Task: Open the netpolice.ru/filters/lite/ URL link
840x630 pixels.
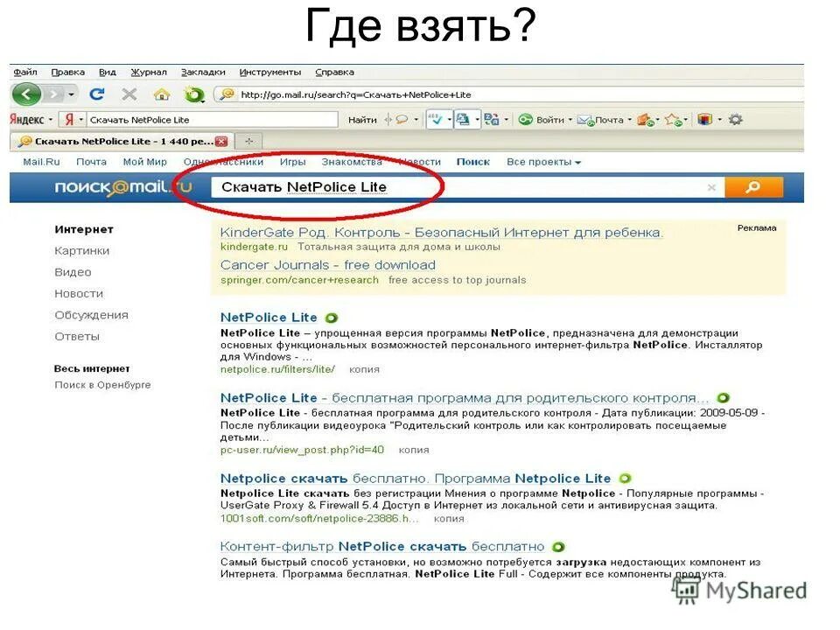Action: click(277, 369)
